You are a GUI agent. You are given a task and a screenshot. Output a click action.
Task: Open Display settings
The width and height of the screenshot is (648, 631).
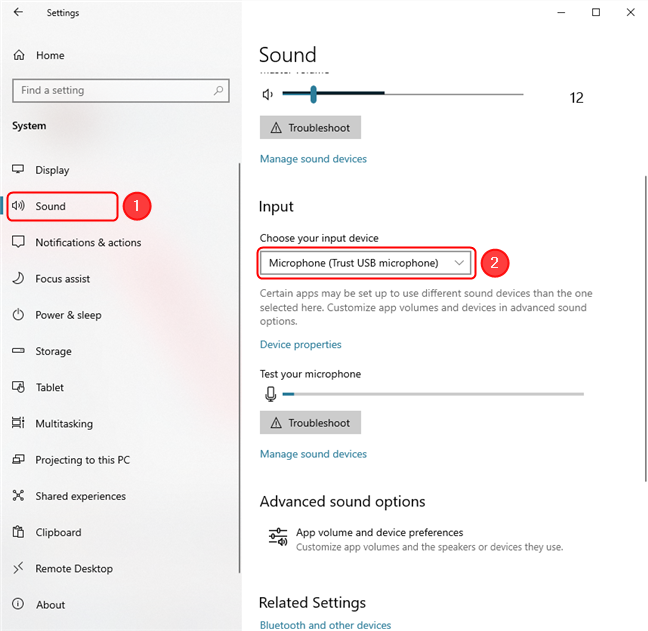52,170
